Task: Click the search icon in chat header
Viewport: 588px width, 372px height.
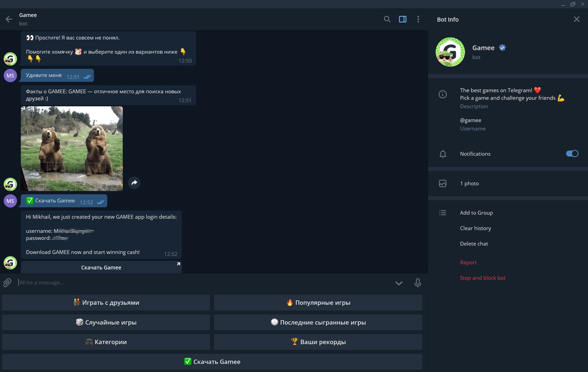Action: point(386,19)
